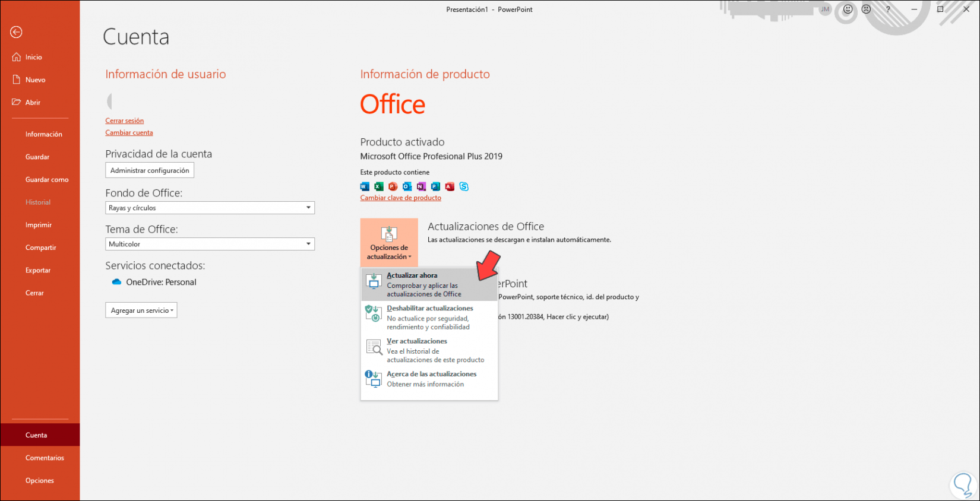980x501 pixels.
Task: Click the Administrar configuración button
Action: coord(150,170)
